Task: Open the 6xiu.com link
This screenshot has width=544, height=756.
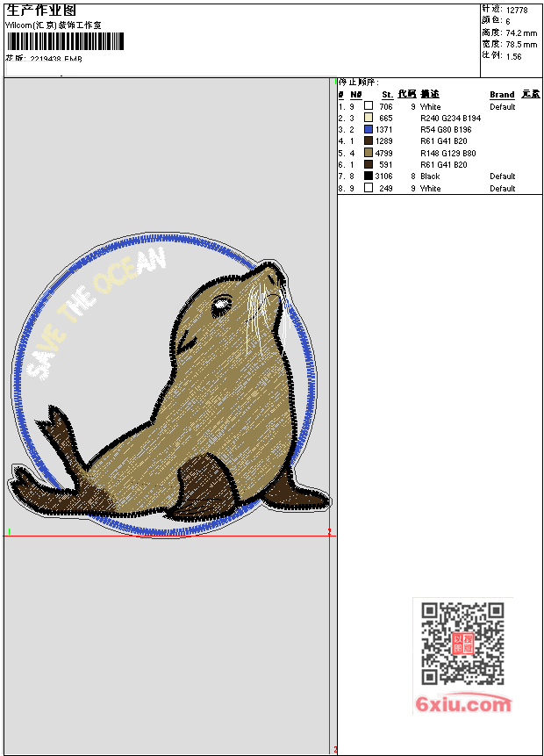Action: coord(463,704)
